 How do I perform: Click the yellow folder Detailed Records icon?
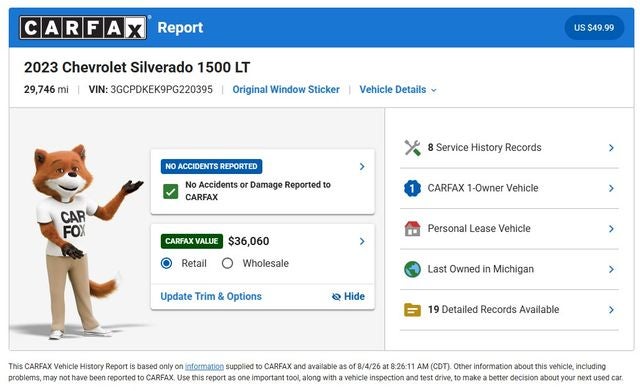412,310
